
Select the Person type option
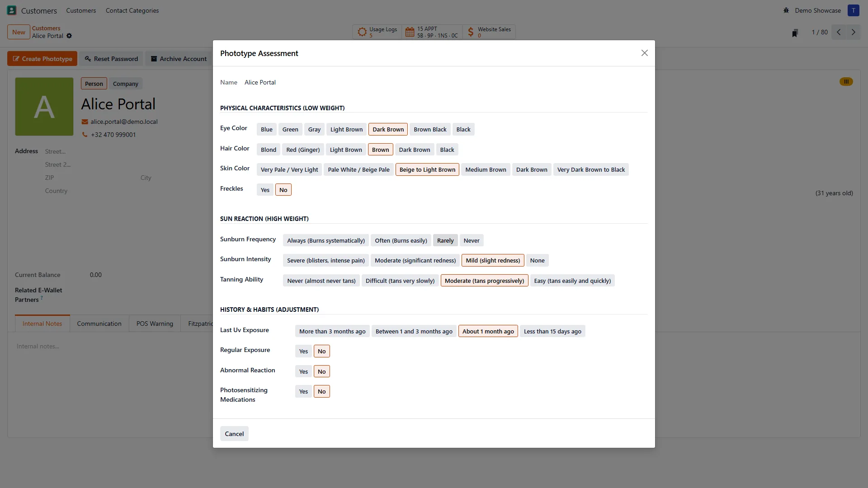click(x=94, y=84)
